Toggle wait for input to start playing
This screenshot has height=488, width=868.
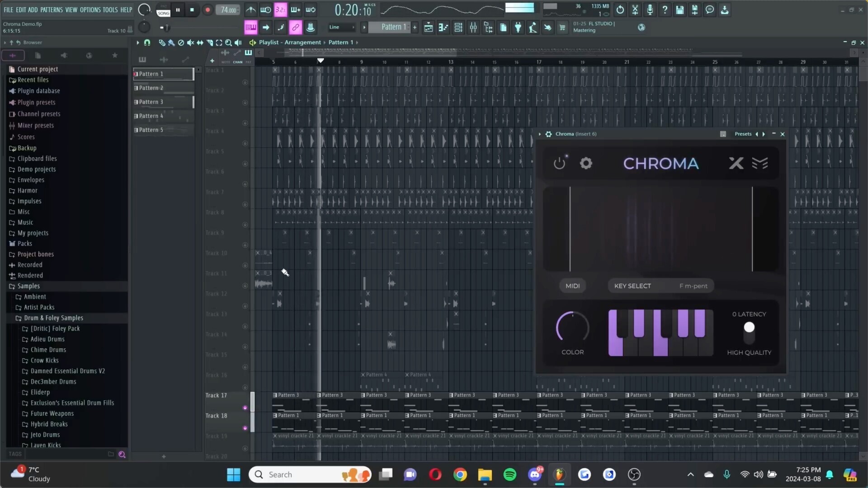pos(265,9)
